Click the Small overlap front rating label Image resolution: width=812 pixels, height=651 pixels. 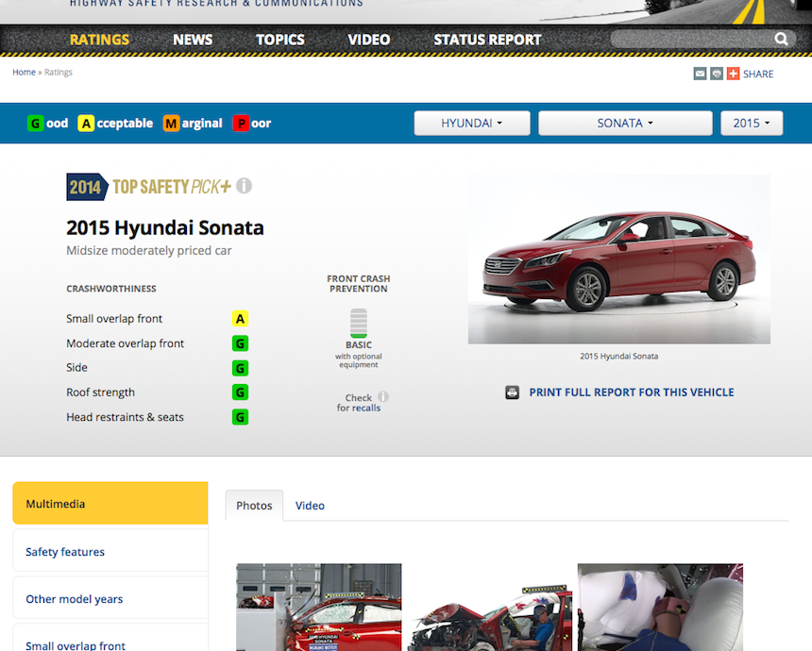[x=114, y=318]
